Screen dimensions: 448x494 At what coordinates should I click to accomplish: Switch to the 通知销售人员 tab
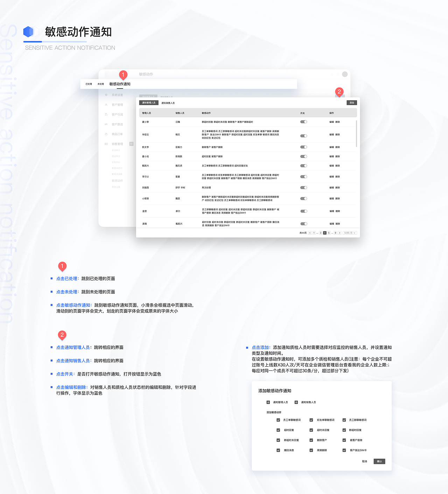(x=168, y=103)
